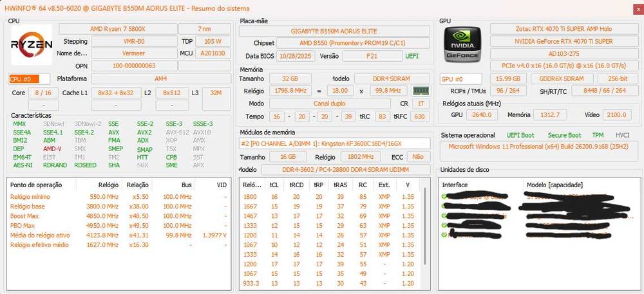Click the HVCI status label
This screenshot has width=644, height=294.
pyautogui.click(x=622, y=135)
